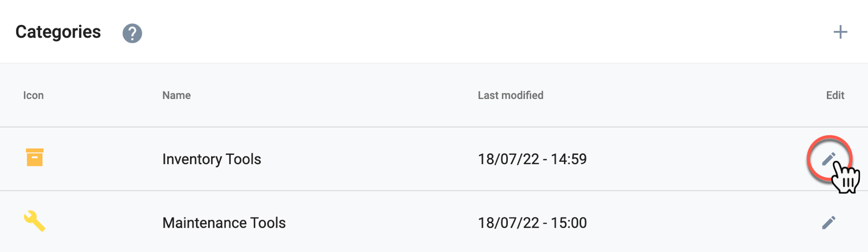Click the Maintenance Tools wrench icon
Viewport: 868px width, 252px height.
point(35,222)
